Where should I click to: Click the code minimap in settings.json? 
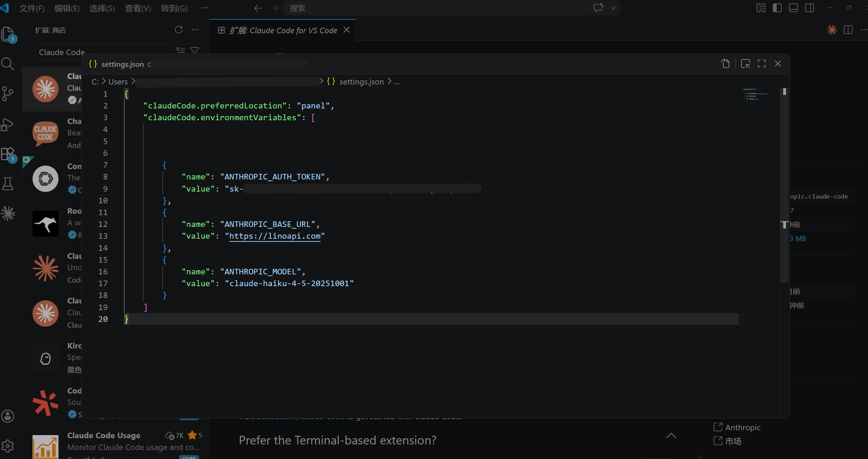click(x=754, y=94)
